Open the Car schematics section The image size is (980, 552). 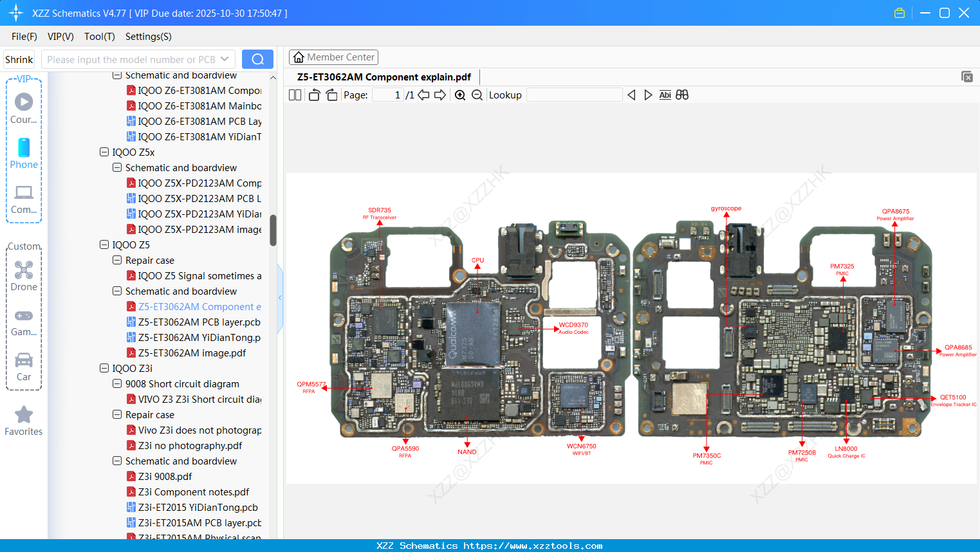(x=23, y=361)
